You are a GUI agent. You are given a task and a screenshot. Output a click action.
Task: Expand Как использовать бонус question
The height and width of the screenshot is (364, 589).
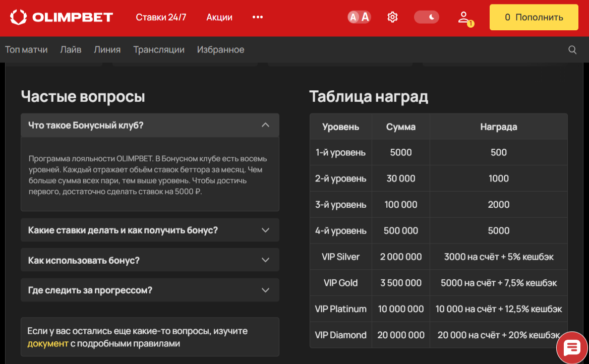pos(150,260)
